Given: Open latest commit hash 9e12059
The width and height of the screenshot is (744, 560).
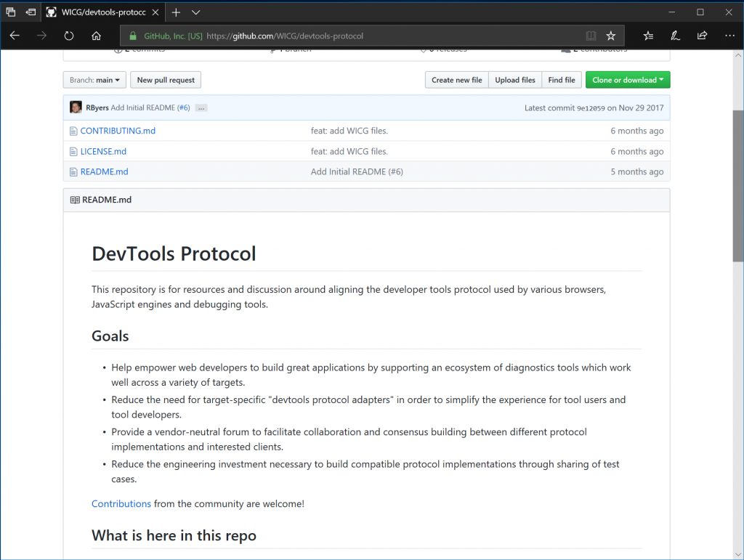Looking at the screenshot, I should tap(591, 108).
